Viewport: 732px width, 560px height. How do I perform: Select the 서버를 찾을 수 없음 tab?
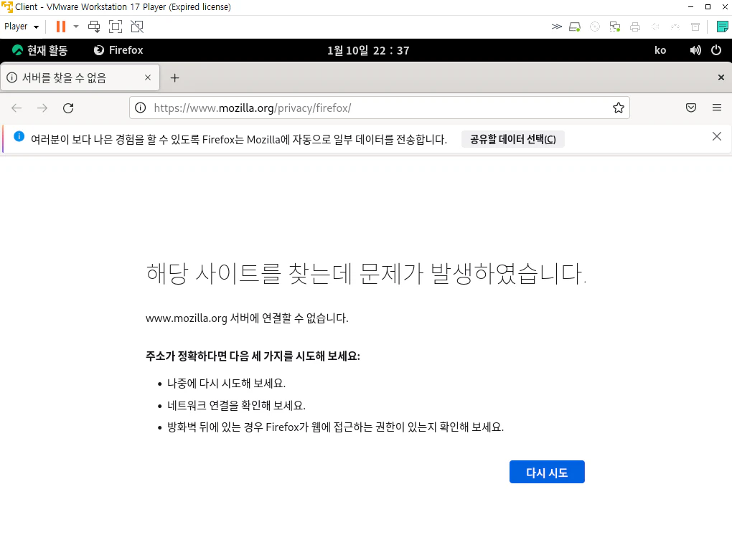pos(80,77)
